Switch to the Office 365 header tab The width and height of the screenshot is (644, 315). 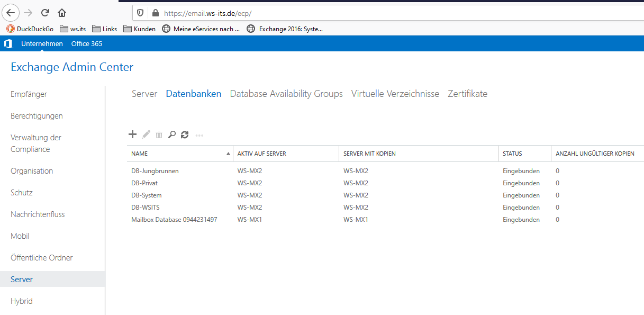click(x=87, y=43)
